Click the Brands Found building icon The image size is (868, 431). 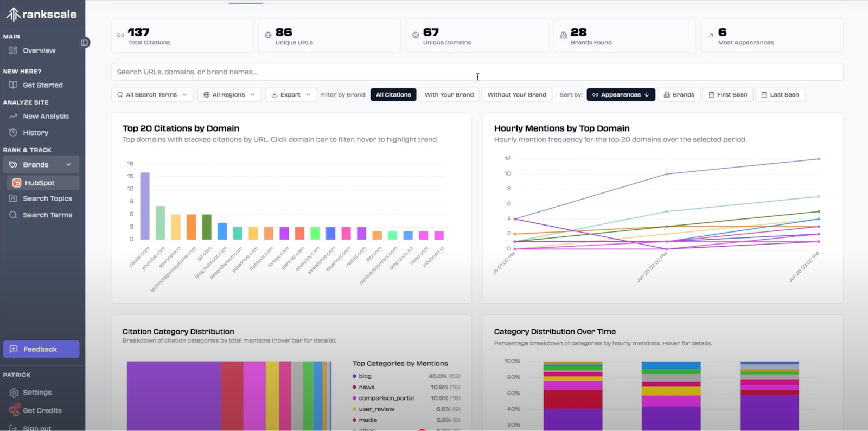point(563,35)
